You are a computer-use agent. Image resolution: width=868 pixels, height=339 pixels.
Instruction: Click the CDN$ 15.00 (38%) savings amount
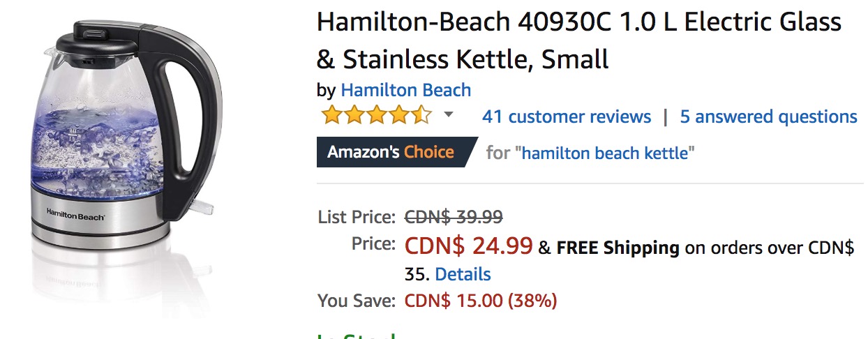pos(481,301)
